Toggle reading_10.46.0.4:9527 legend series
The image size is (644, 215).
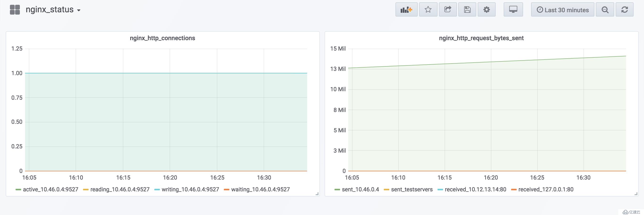coord(120,189)
